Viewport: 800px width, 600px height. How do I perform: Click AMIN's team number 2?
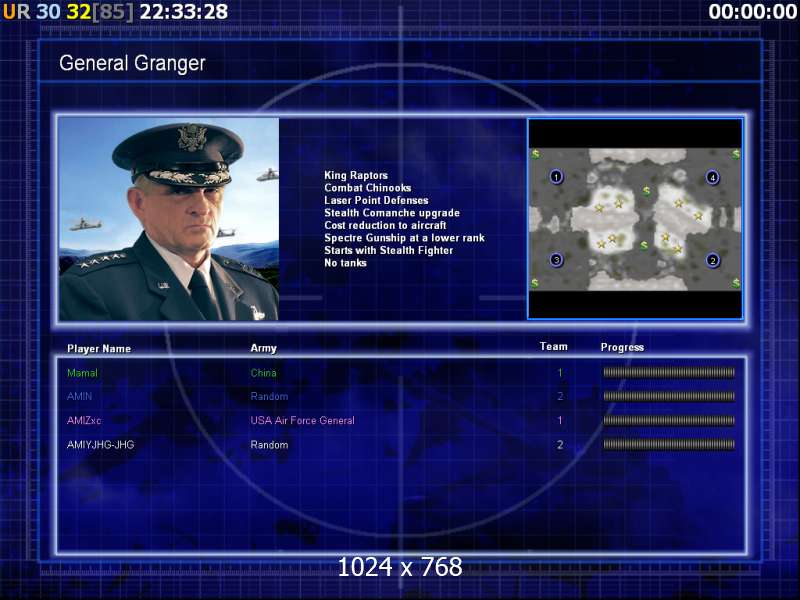560,396
